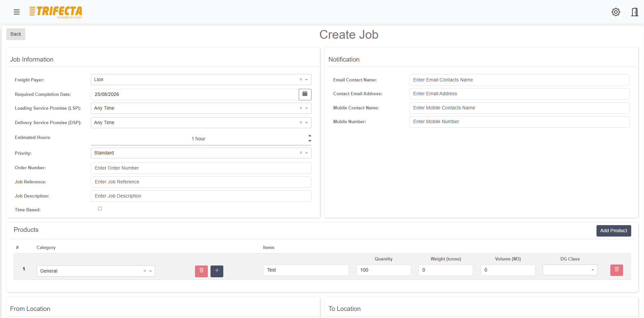Click the item name field containing Test
The height and width of the screenshot is (318, 644).
(306, 270)
